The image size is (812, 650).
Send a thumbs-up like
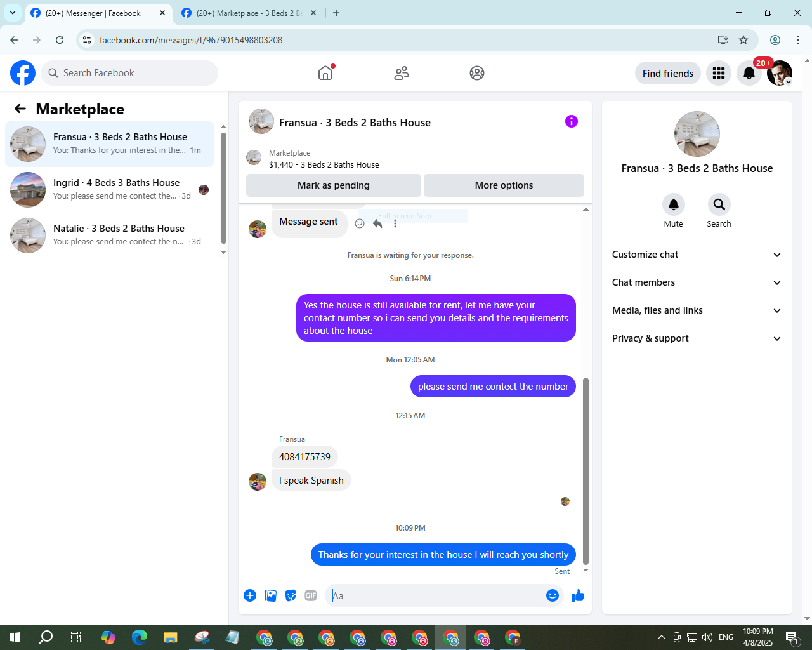click(x=578, y=595)
